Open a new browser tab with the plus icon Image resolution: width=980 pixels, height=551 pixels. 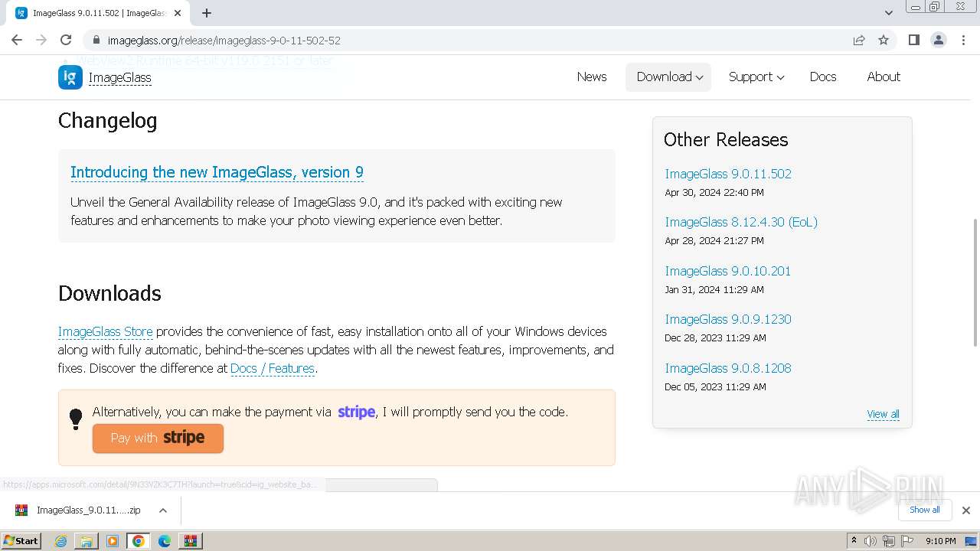click(x=207, y=13)
